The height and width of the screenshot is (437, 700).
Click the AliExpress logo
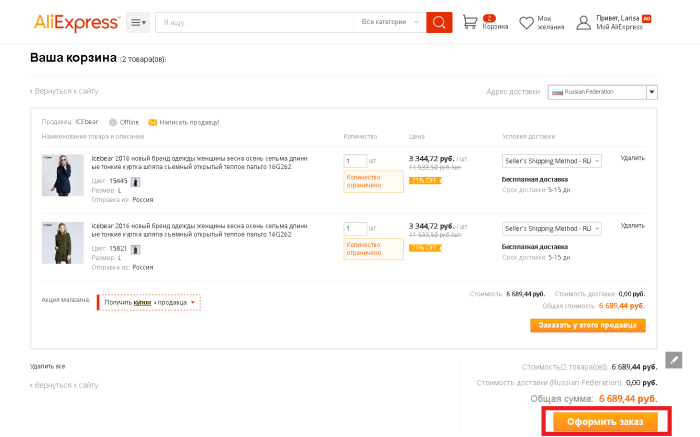[x=76, y=21]
